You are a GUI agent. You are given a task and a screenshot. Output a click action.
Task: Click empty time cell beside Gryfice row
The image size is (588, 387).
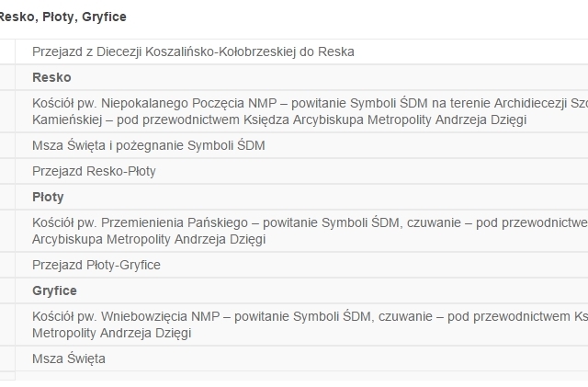tap(7, 290)
